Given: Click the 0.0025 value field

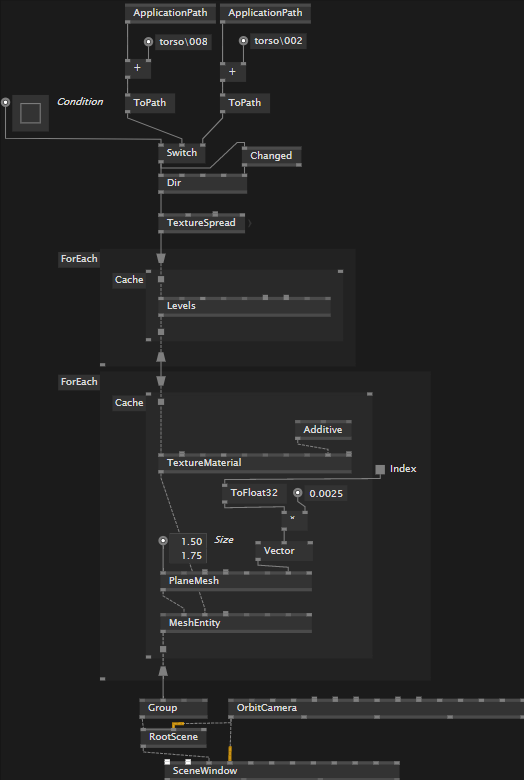Looking at the screenshot, I should click(x=325, y=493).
